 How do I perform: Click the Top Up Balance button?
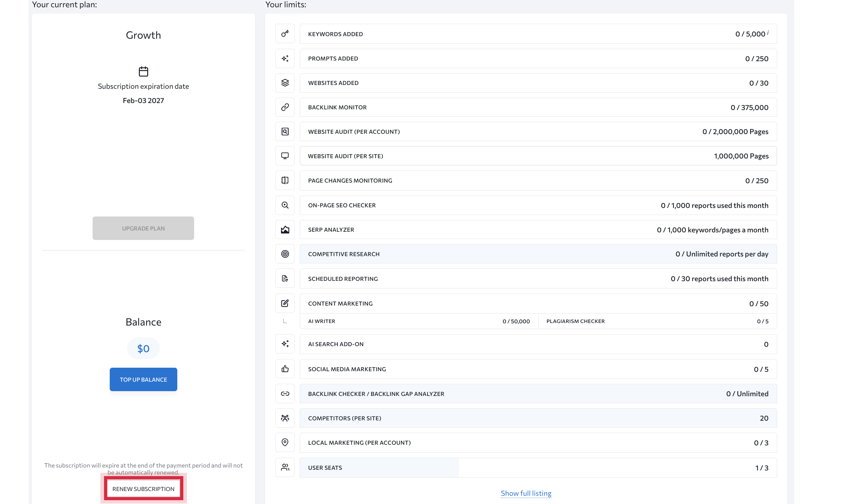(143, 379)
